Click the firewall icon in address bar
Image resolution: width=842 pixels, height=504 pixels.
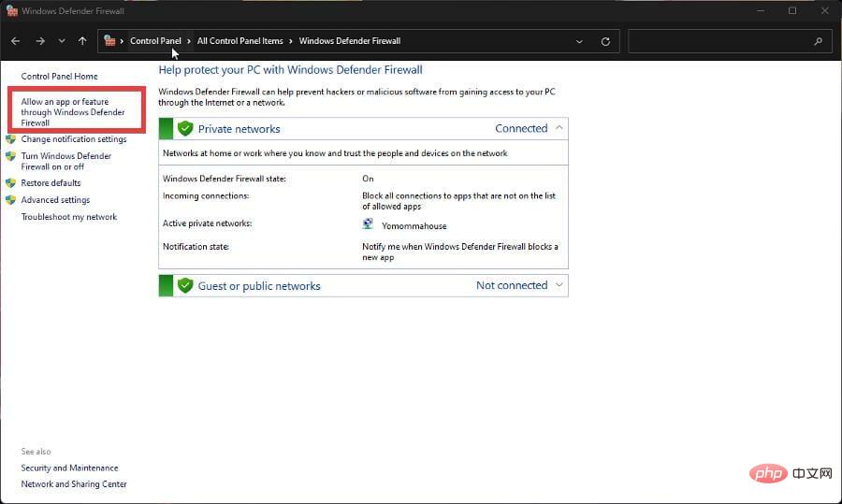click(x=109, y=41)
